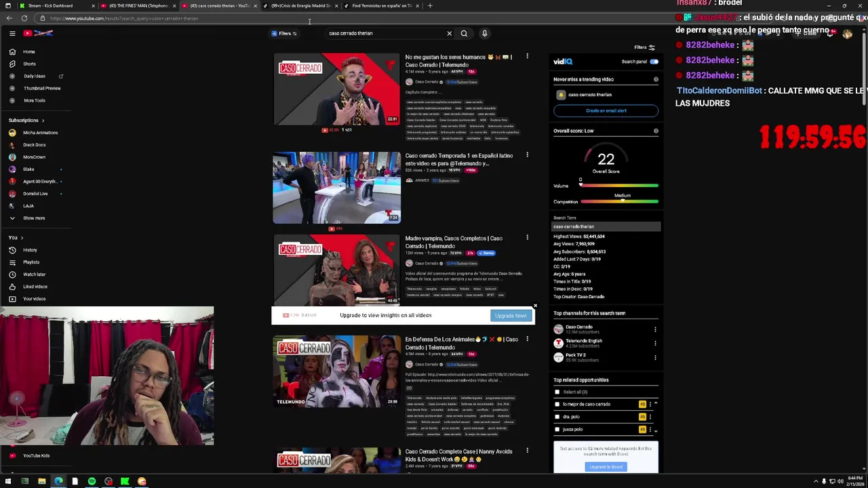Open the vidIQ logo in the search panel

point(563,62)
